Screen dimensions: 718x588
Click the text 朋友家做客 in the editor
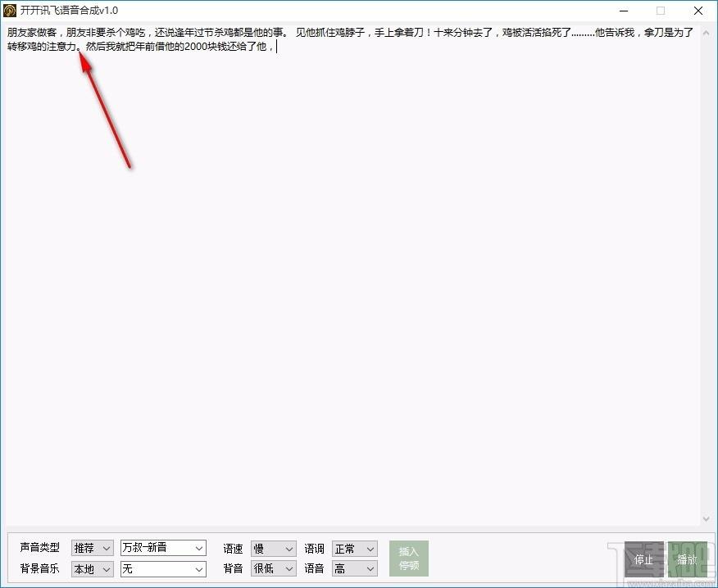[32, 33]
